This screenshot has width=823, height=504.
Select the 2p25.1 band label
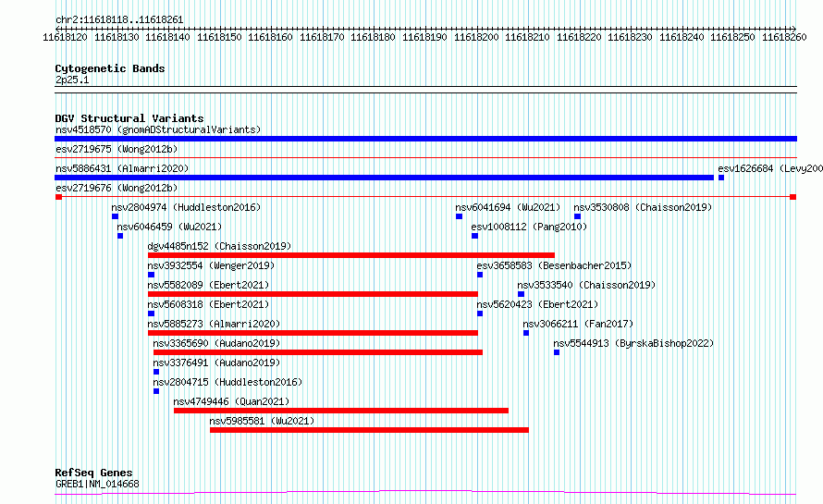[72, 80]
